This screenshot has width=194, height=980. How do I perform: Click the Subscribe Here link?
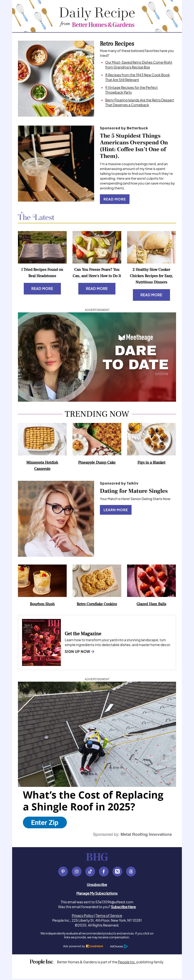click(x=123, y=907)
